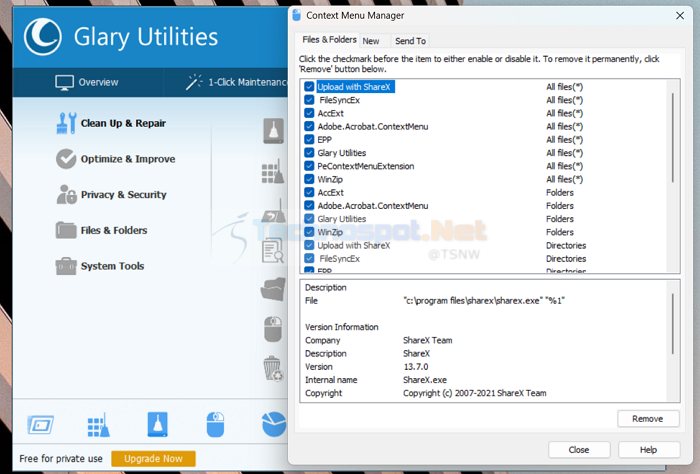
Task: Uncheck the FileSyncEx All files checkbox
Action: [309, 100]
